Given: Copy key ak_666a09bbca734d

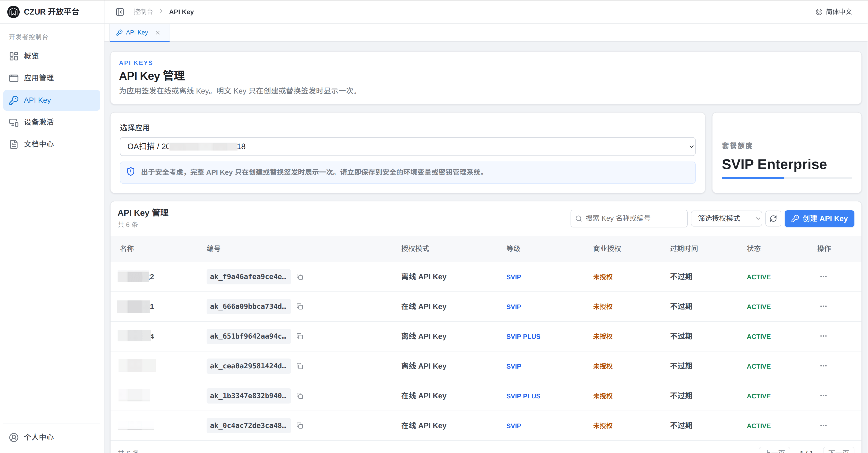Looking at the screenshot, I should pyautogui.click(x=300, y=307).
